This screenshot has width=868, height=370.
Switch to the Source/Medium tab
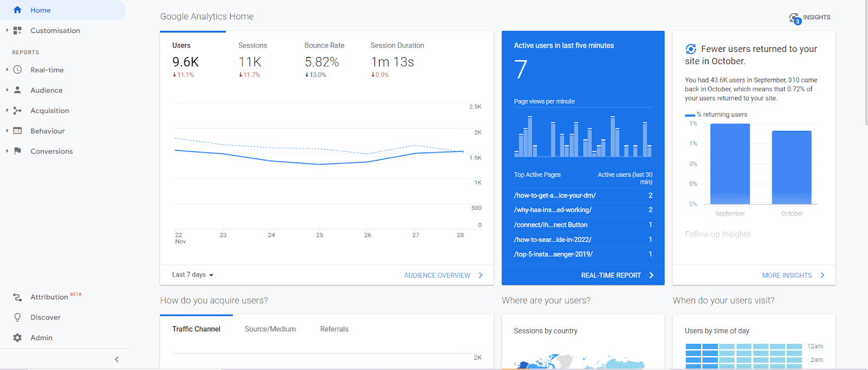(x=270, y=329)
